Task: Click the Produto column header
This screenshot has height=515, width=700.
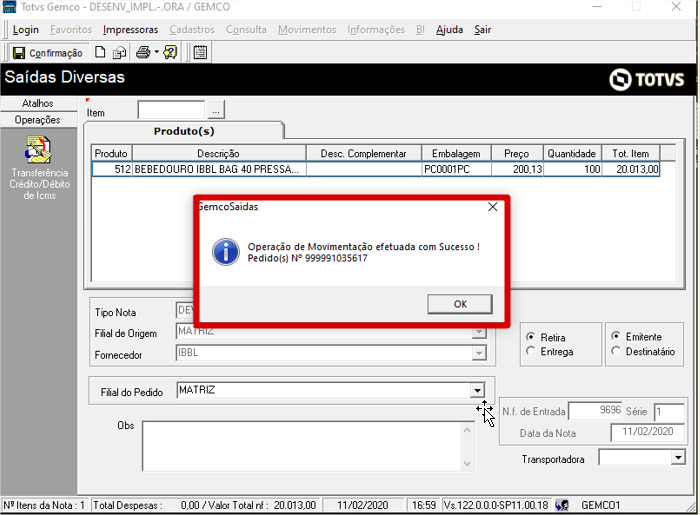Action: (x=112, y=154)
